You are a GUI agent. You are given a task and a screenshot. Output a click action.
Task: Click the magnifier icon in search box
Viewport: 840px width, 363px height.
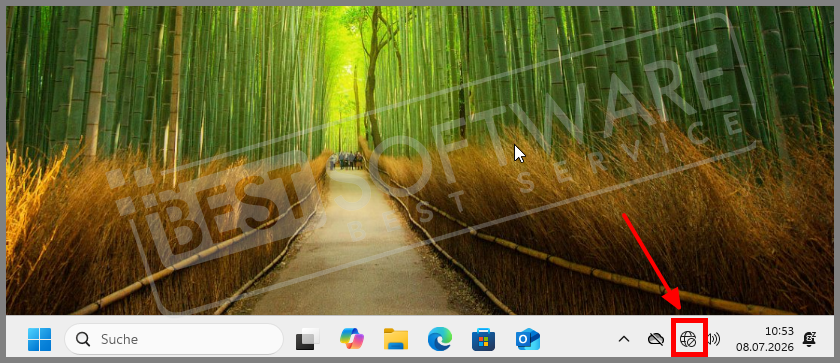pos(83,339)
